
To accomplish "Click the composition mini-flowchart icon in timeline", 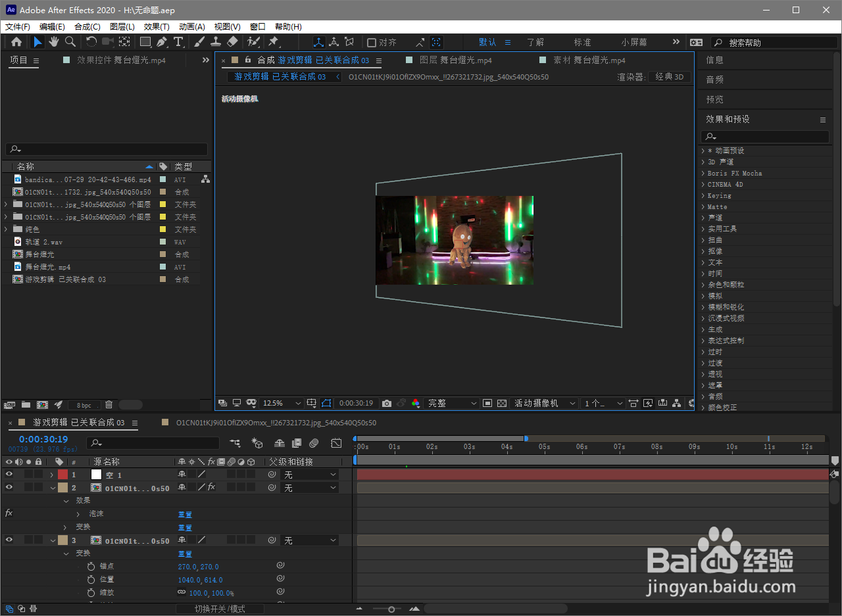I will pyautogui.click(x=235, y=443).
